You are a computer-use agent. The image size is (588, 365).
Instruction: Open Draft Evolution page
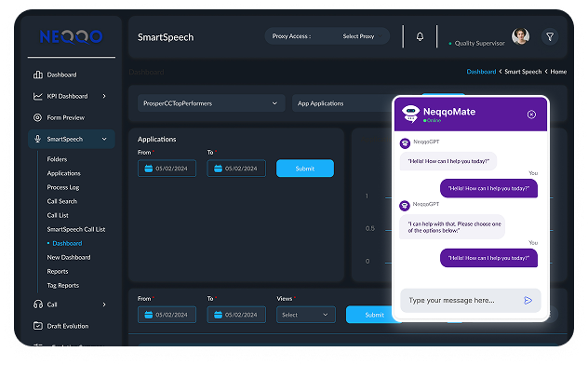tap(68, 326)
